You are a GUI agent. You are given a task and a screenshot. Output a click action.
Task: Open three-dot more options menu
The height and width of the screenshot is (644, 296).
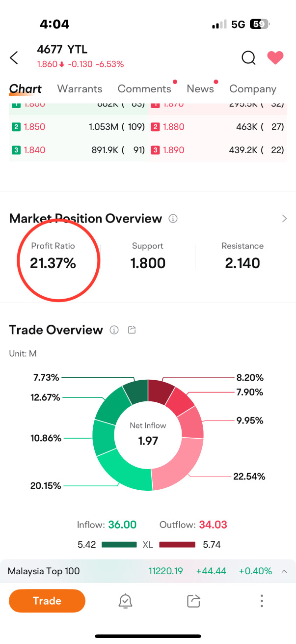(262, 601)
